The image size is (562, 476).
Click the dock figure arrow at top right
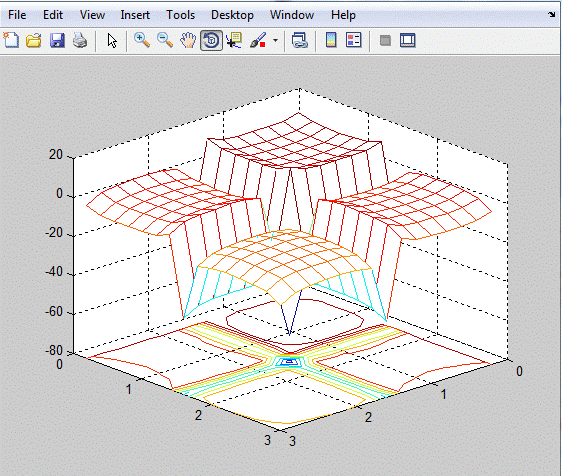pyautogui.click(x=551, y=15)
